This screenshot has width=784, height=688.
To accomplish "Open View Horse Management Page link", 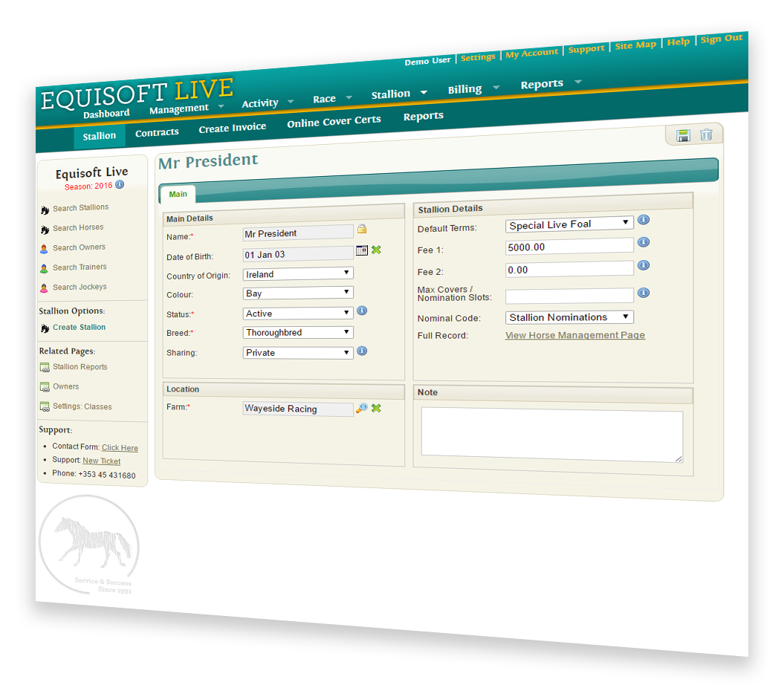I will pyautogui.click(x=575, y=335).
